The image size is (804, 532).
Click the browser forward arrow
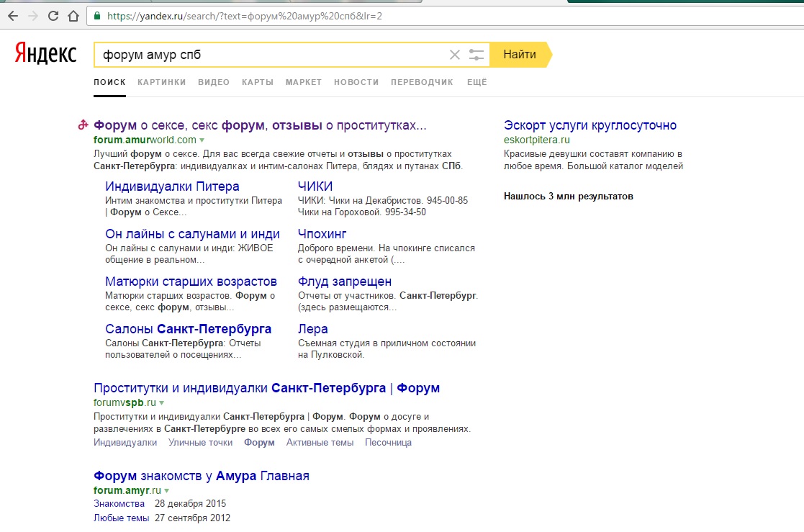(32, 15)
